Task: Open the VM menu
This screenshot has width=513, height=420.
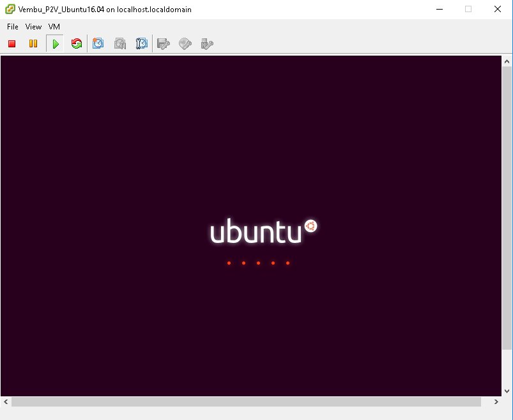Action: (54, 27)
